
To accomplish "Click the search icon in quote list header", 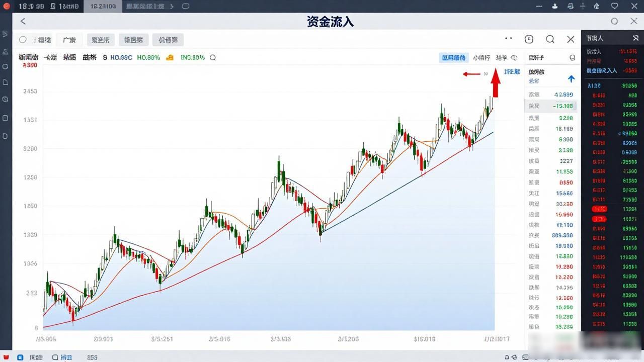I will 572,58.
